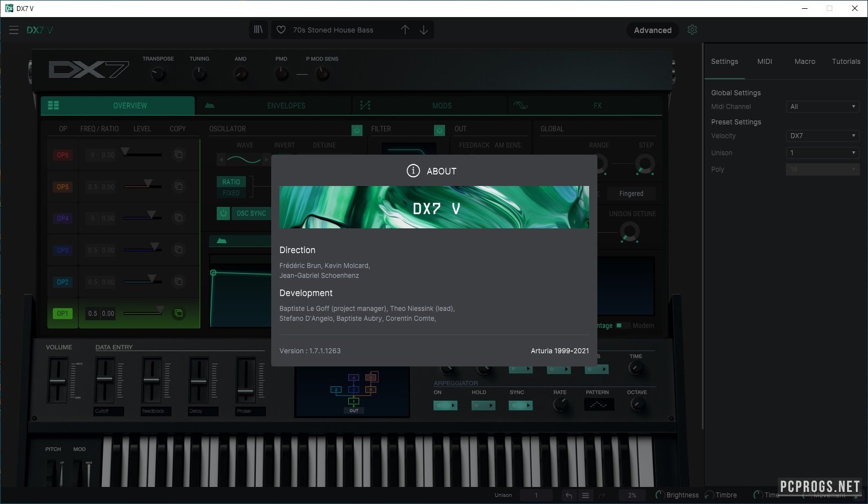Toggle the Oscillator power button

pos(357,130)
